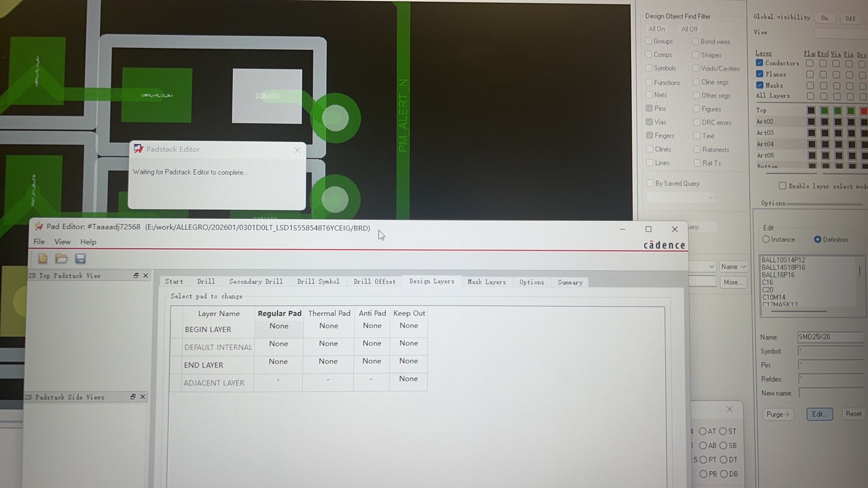Image resolution: width=868 pixels, height=488 pixels.
Task: Undock the 2D Padstack Side Views panel
Action: [x=133, y=397]
